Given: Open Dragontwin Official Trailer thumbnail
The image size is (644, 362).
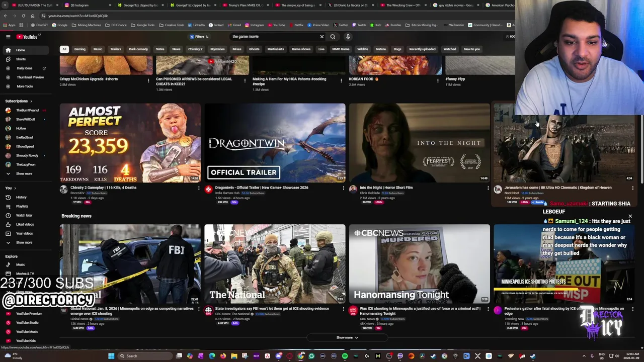Looking at the screenshot, I should click(275, 143).
